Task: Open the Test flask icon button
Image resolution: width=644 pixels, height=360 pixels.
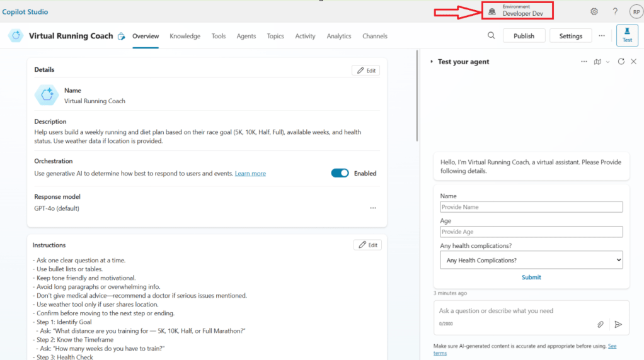Action: (626, 35)
